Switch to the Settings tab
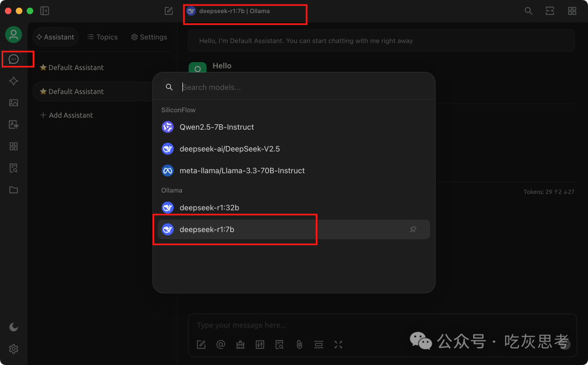 tap(149, 37)
